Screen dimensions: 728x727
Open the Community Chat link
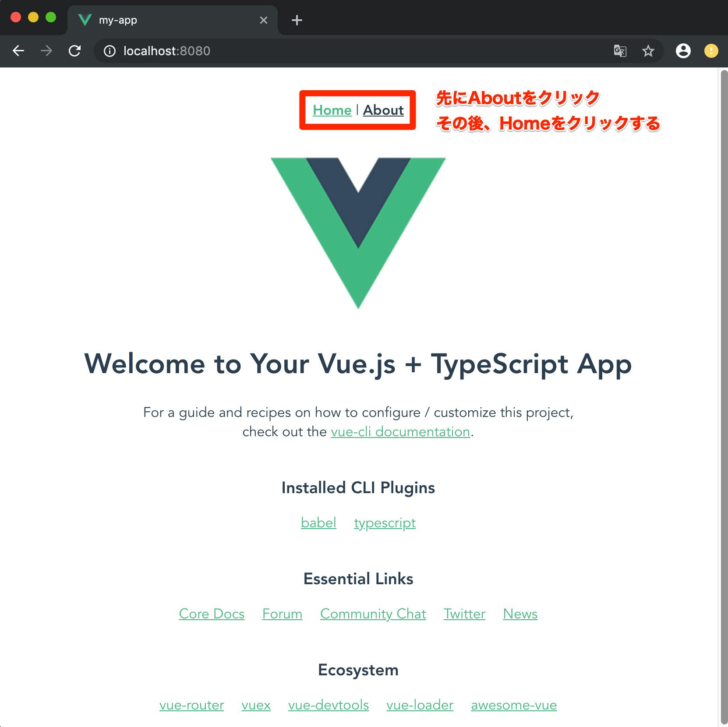tap(373, 614)
